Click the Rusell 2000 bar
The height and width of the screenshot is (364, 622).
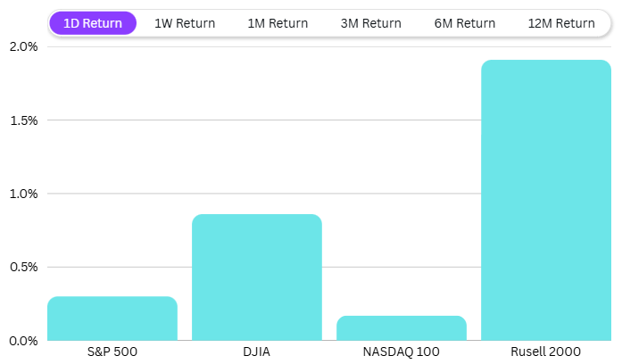point(546,201)
